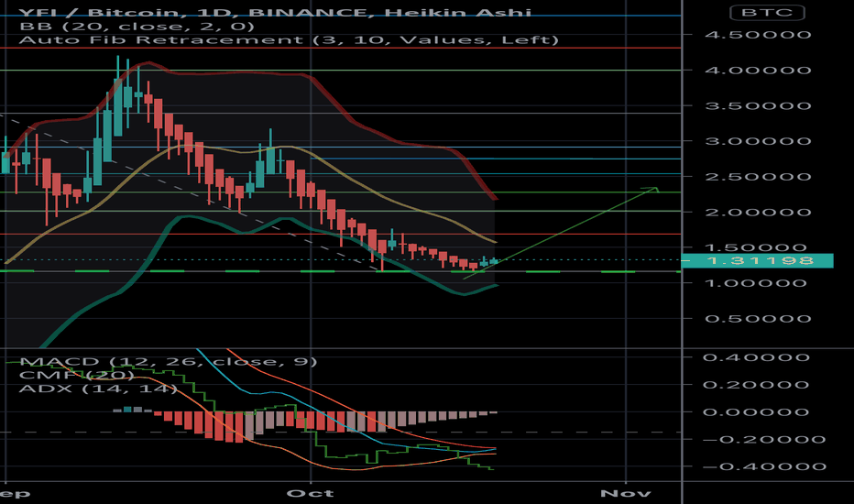854x504 pixels.
Task: Click the 4.00000 price axis label
Action: pyautogui.click(x=758, y=71)
